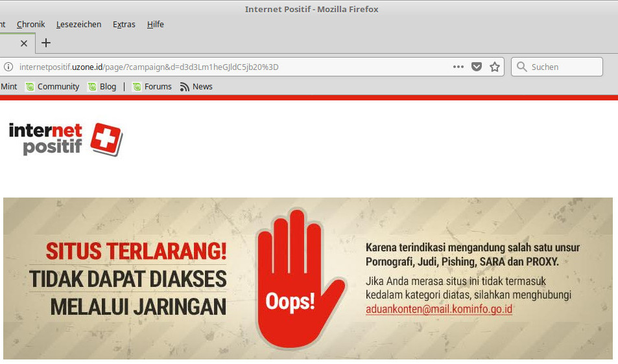Focus the Suchen search field

coord(557,67)
